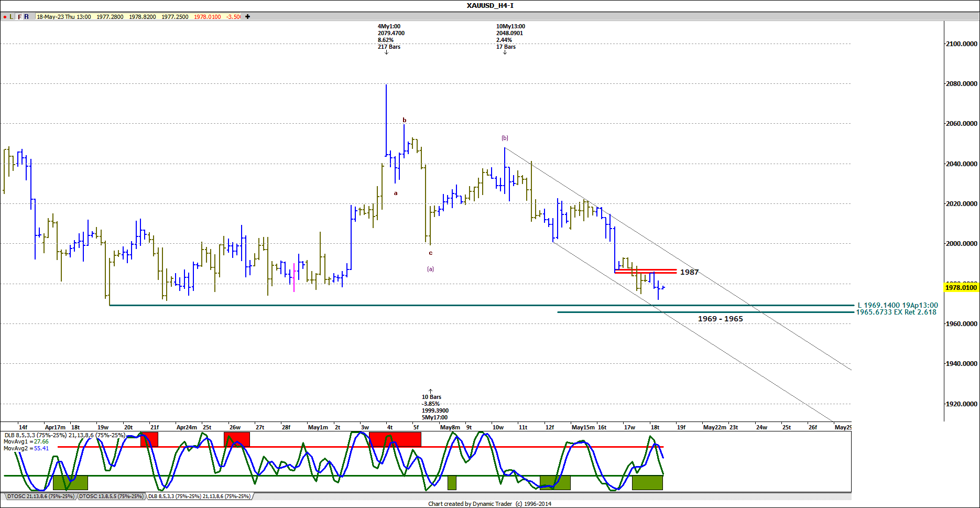The height and width of the screenshot is (508, 980).
Task: Select the (b) wave label
Action: (505, 138)
